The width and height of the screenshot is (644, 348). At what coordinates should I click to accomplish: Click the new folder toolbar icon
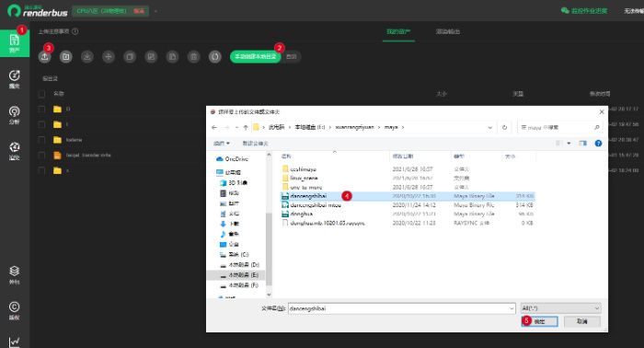pos(65,57)
